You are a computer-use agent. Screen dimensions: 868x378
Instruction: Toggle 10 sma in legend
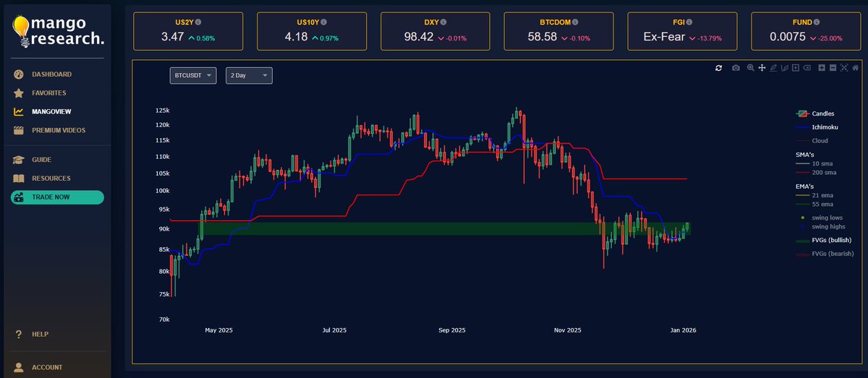point(814,163)
